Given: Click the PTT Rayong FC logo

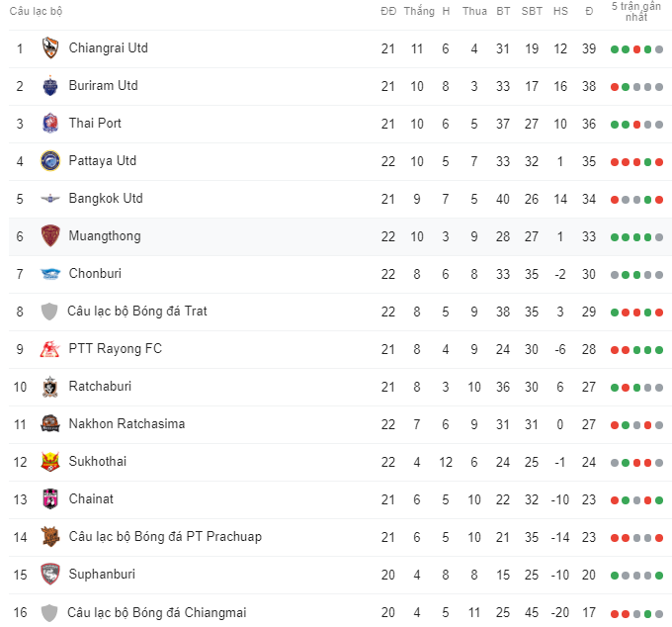Looking at the screenshot, I should click(x=50, y=348).
